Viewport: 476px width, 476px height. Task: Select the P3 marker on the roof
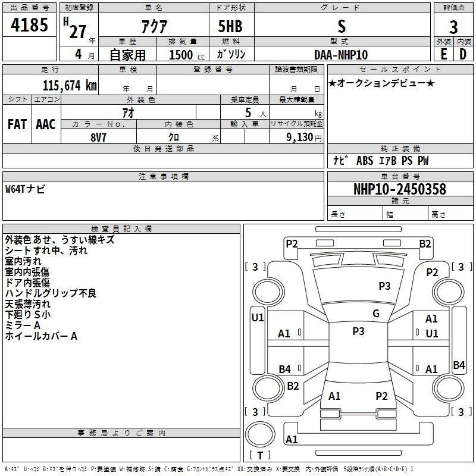(x=358, y=331)
